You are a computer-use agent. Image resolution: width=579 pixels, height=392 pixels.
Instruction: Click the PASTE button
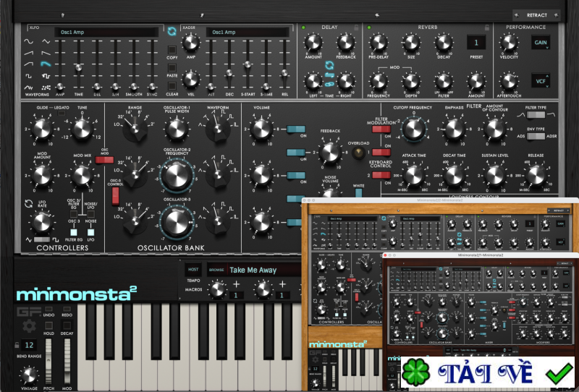pyautogui.click(x=172, y=67)
